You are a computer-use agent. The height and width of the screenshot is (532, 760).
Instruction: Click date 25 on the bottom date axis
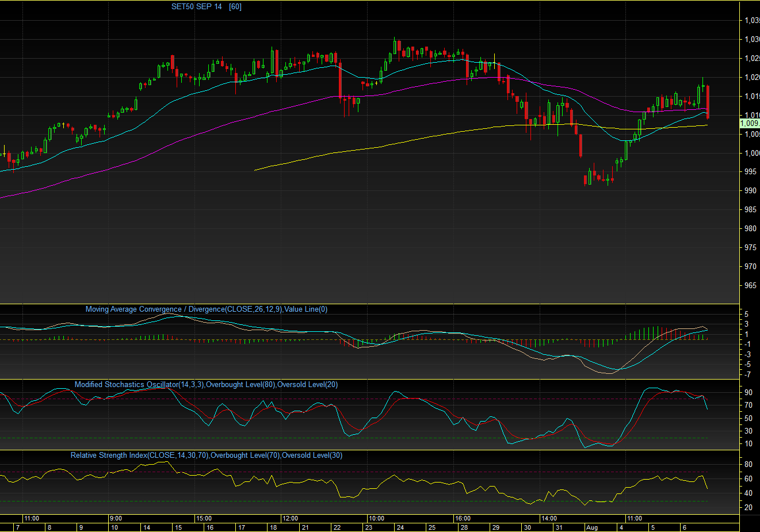(432, 527)
